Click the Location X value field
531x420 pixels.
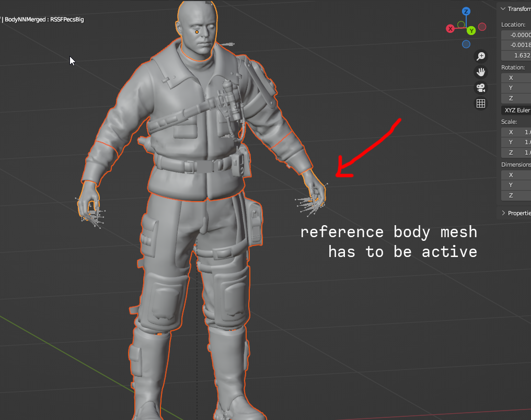tap(516, 35)
